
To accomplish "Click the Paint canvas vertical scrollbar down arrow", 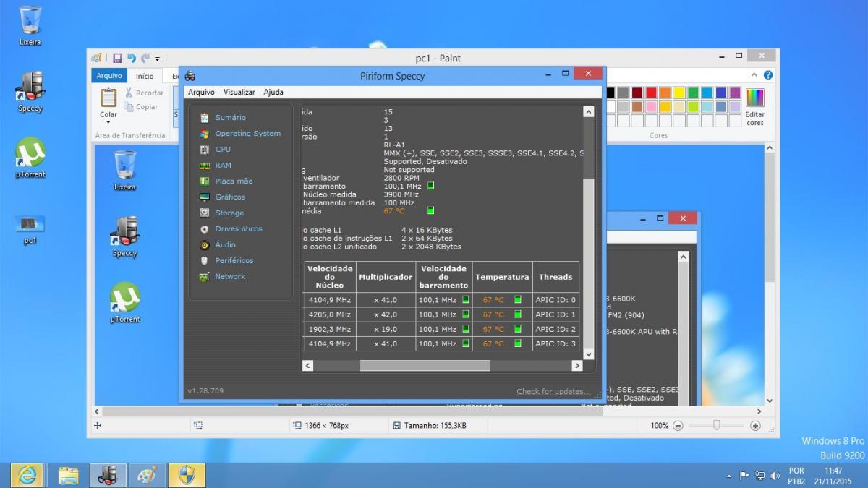I will [770, 401].
